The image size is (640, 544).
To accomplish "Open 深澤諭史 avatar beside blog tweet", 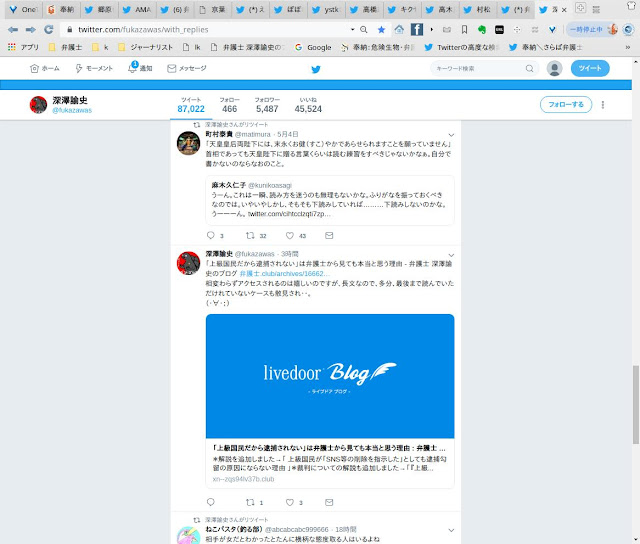I will 188,263.
